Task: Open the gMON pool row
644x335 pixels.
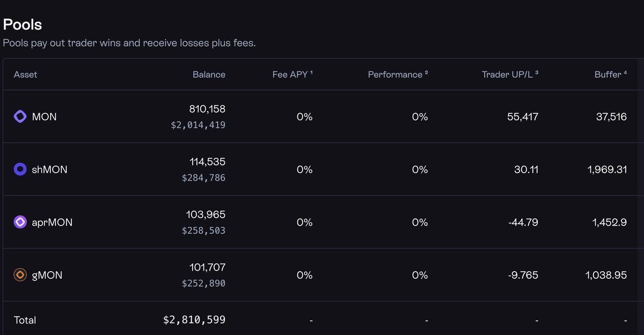Action: (47, 275)
